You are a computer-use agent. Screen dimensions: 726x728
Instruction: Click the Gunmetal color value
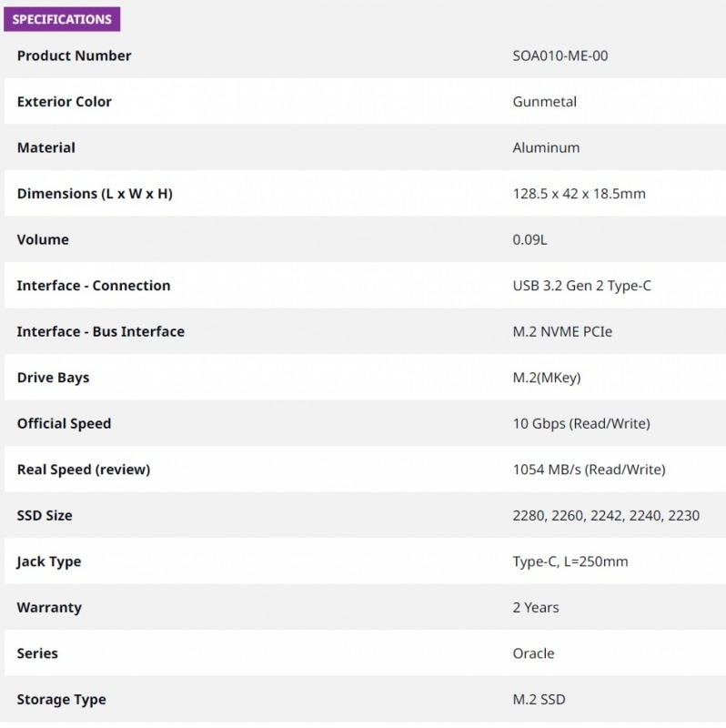click(x=544, y=102)
